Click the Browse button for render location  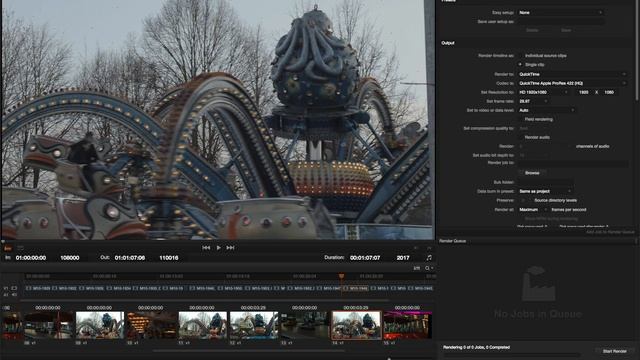click(532, 173)
